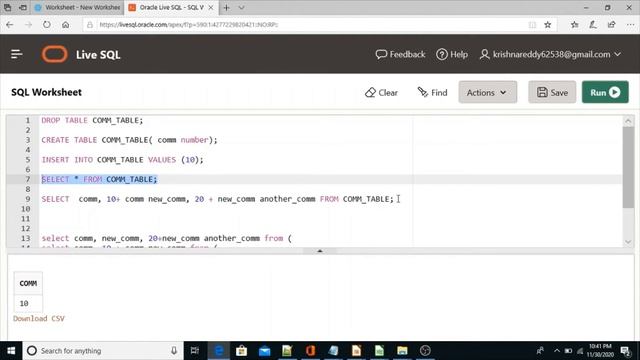The image size is (640, 360).
Task: Click the result cell value 10
Action: [24, 303]
